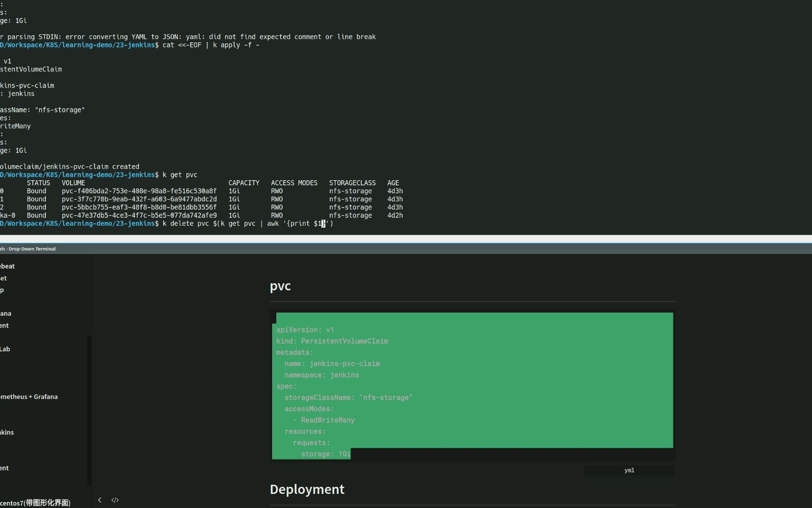Click the 'cat <<-EOF | k apply -f -' command
This screenshot has height=508, width=812.
click(x=211, y=45)
